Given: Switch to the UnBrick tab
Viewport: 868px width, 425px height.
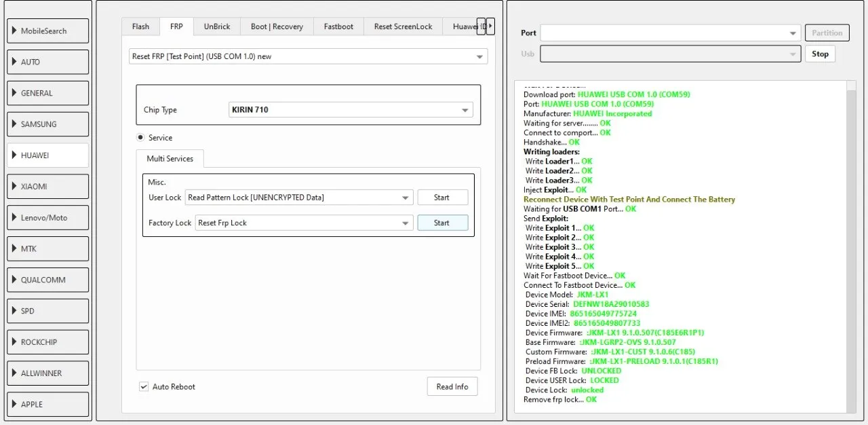Looking at the screenshot, I should click(x=217, y=26).
